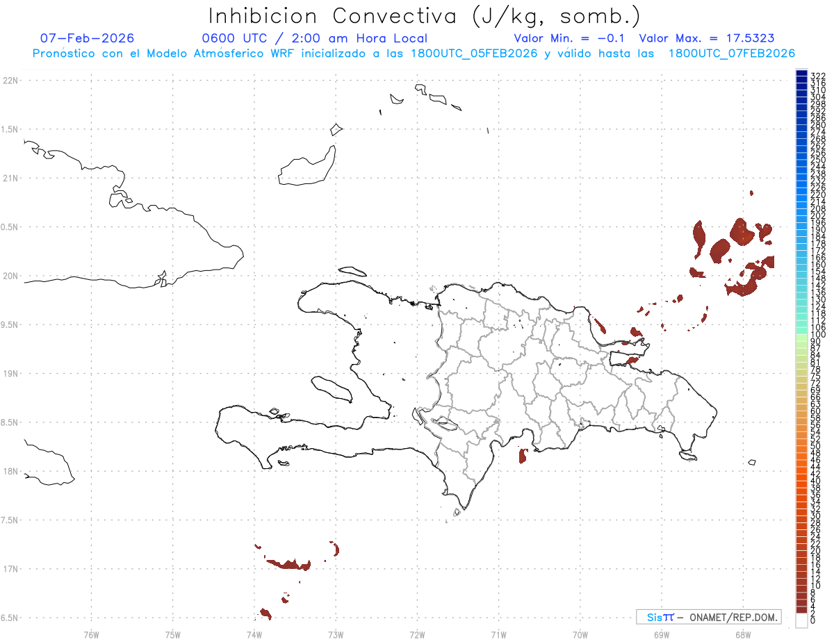Click the '75W' longitude label
The height and width of the screenshot is (644, 834).
point(173,634)
